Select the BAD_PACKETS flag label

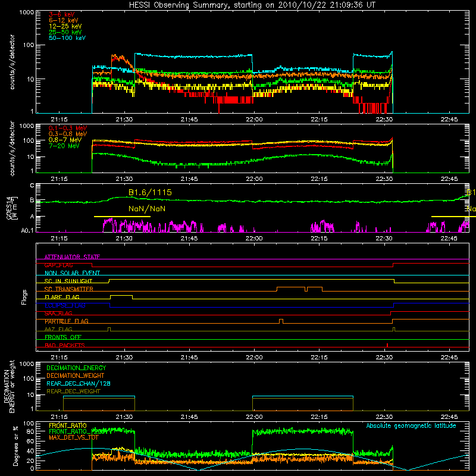[x=65, y=345]
